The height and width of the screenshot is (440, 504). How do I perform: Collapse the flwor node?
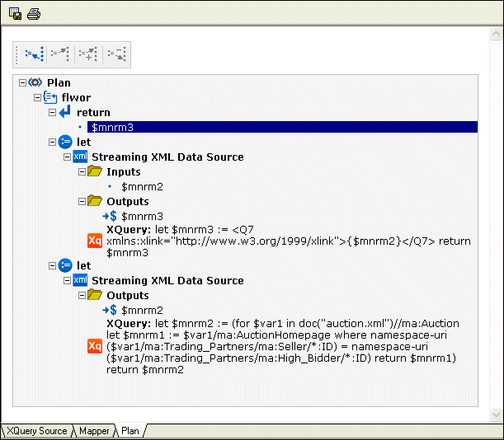tap(37, 97)
